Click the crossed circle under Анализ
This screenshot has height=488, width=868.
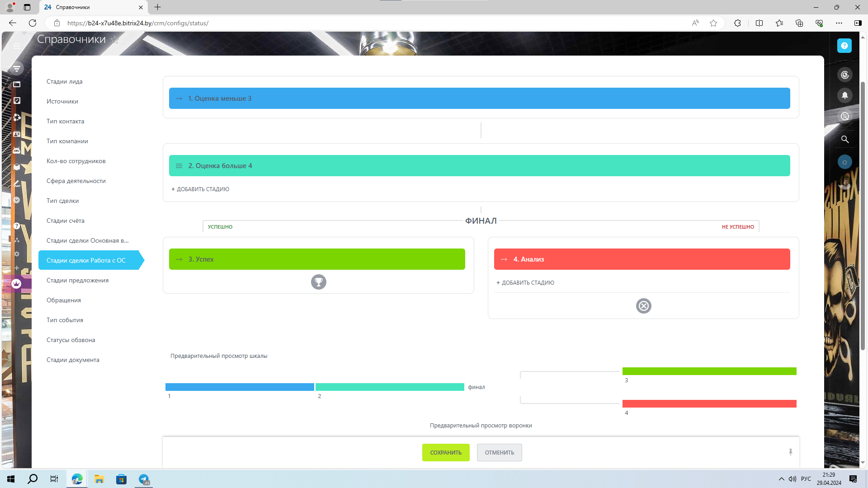pos(643,306)
